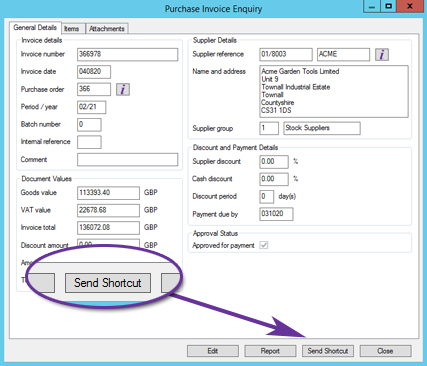
Task: Click the empty Internal reference field
Action: tap(89, 142)
